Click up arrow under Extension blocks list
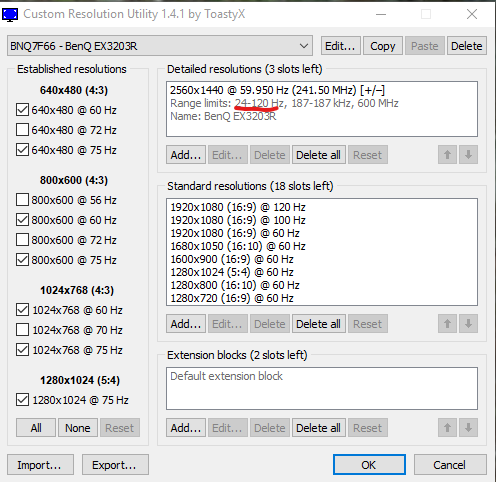This screenshot has height=482, width=496. pos(447,428)
